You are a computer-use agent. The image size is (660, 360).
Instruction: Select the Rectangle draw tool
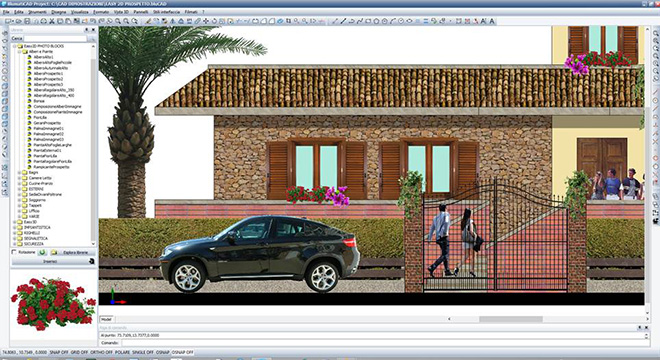click(367, 21)
